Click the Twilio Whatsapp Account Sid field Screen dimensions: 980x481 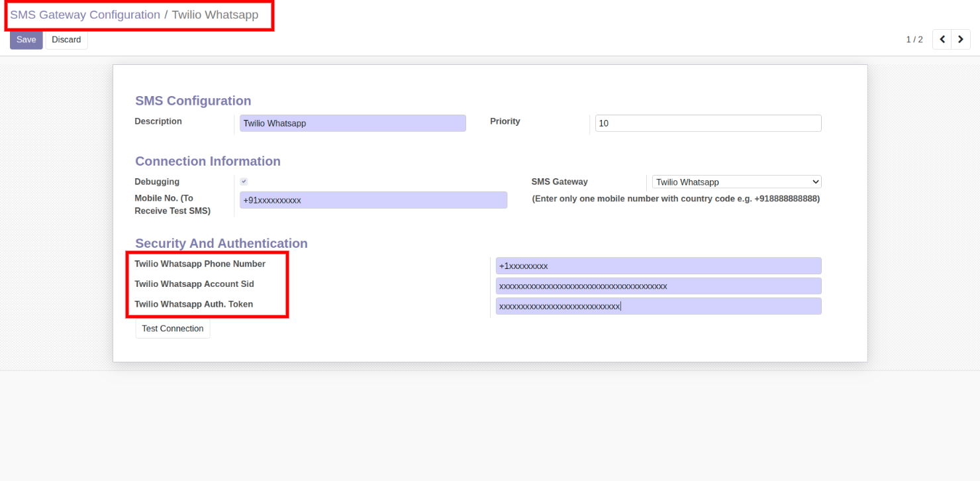(x=658, y=286)
